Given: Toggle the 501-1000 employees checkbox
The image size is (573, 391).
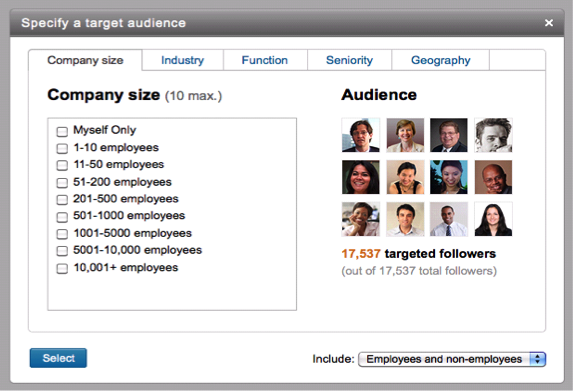Looking at the screenshot, I should point(62,217).
